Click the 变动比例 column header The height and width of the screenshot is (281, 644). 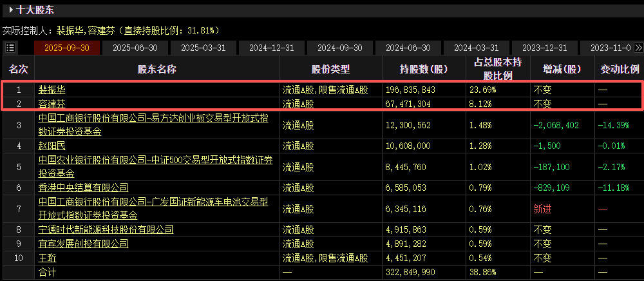pos(620,69)
